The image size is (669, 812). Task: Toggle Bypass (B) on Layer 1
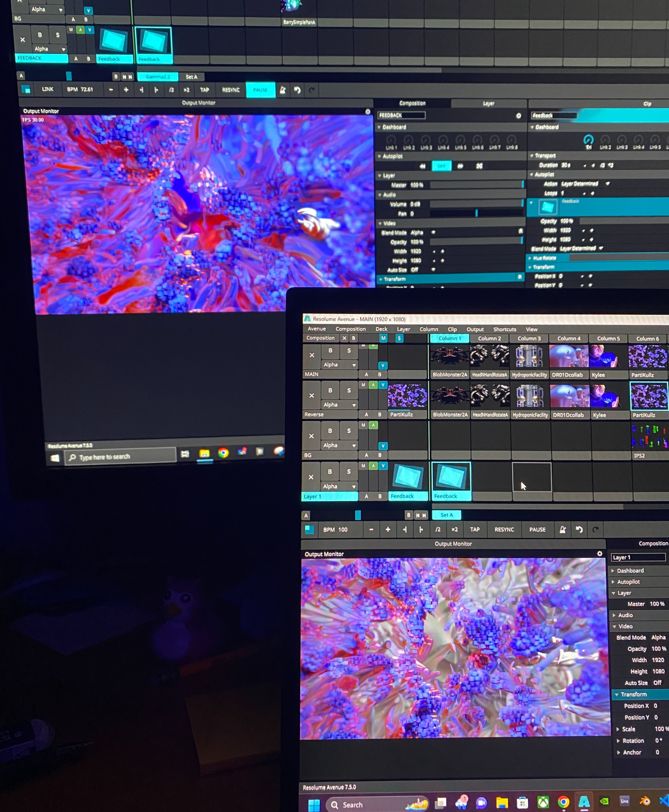click(329, 472)
